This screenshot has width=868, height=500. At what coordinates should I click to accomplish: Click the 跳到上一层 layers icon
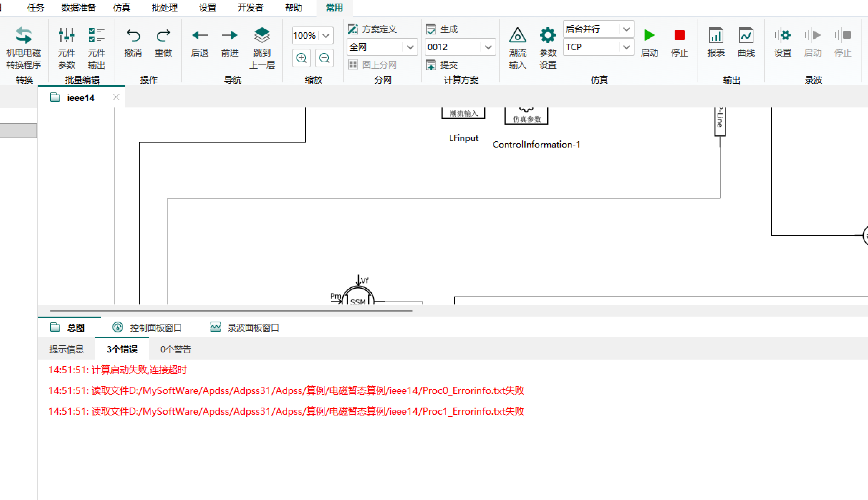(x=262, y=36)
